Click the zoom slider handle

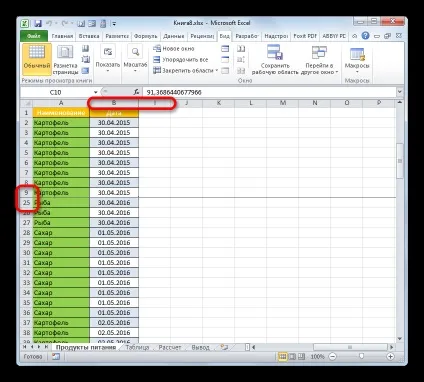pos(361,357)
